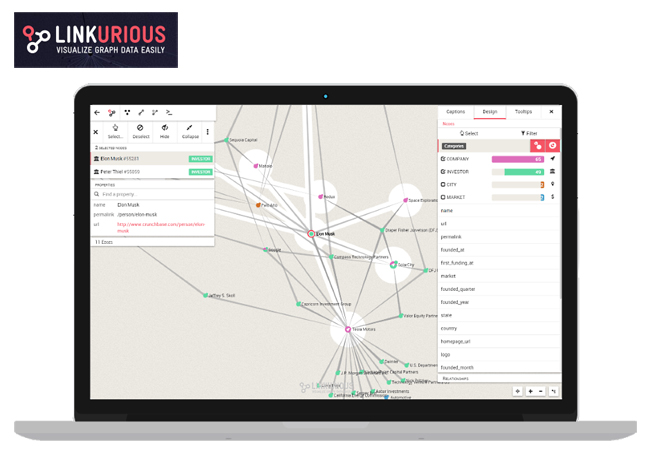The width and height of the screenshot is (650, 449).
Task: Select the 'founded_quarter' property row
Action: pyautogui.click(x=499, y=289)
